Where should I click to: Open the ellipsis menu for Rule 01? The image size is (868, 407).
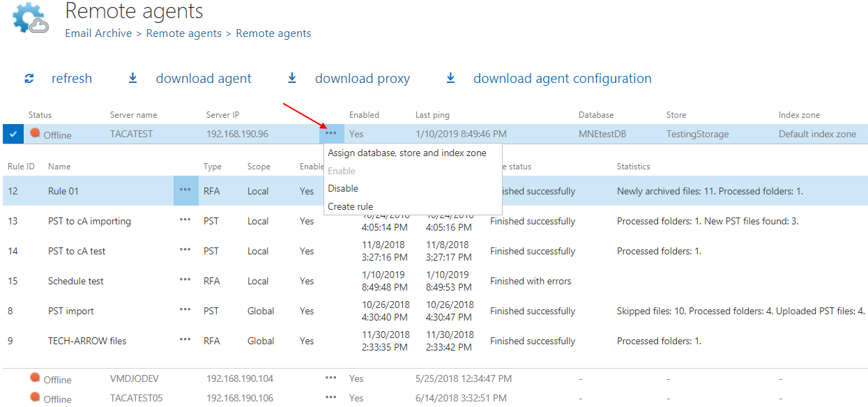(185, 190)
